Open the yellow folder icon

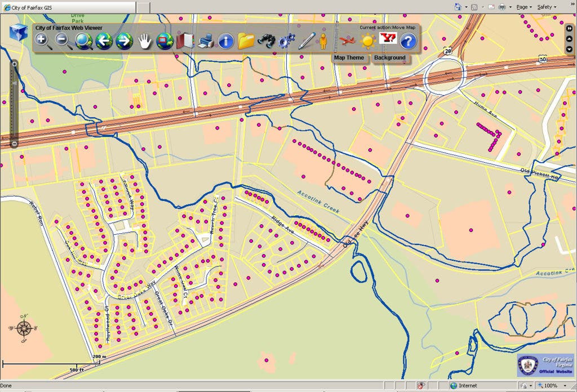pos(246,41)
